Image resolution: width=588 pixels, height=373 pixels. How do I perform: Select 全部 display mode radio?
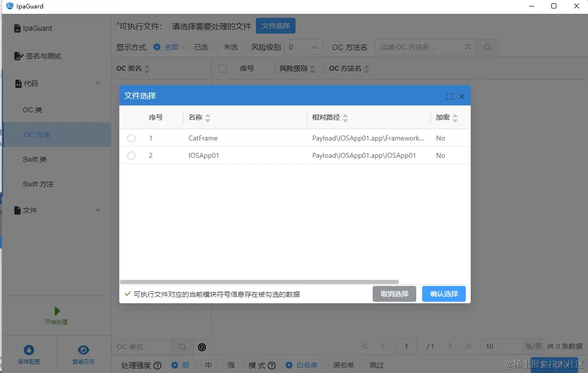pyautogui.click(x=157, y=47)
